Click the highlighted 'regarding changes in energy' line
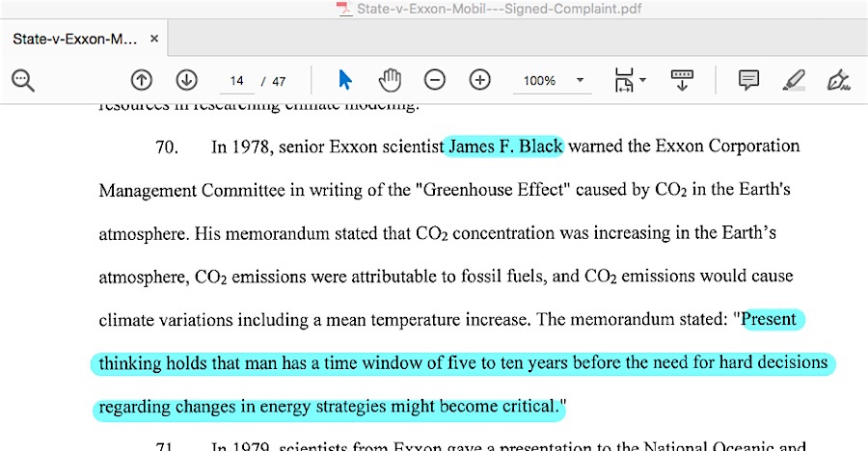 coord(193,407)
